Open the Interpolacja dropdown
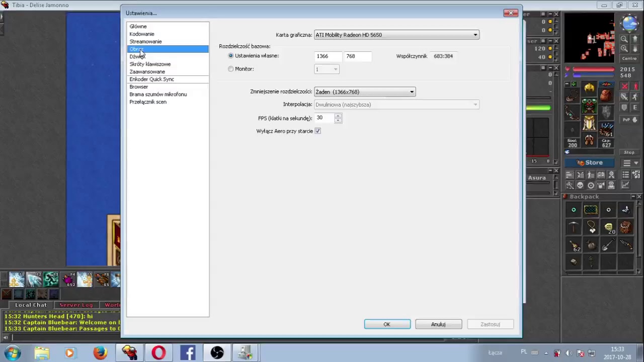The height and width of the screenshot is (362, 644). (x=396, y=105)
